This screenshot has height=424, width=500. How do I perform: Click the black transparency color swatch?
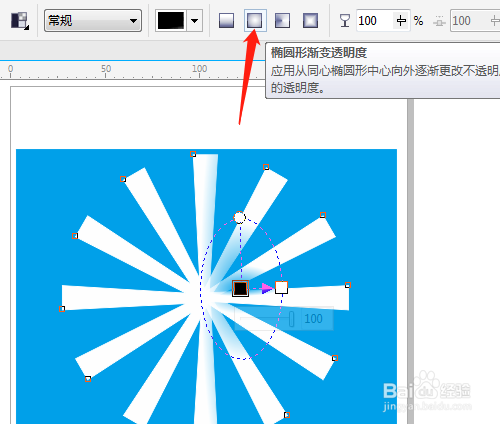tap(171, 21)
